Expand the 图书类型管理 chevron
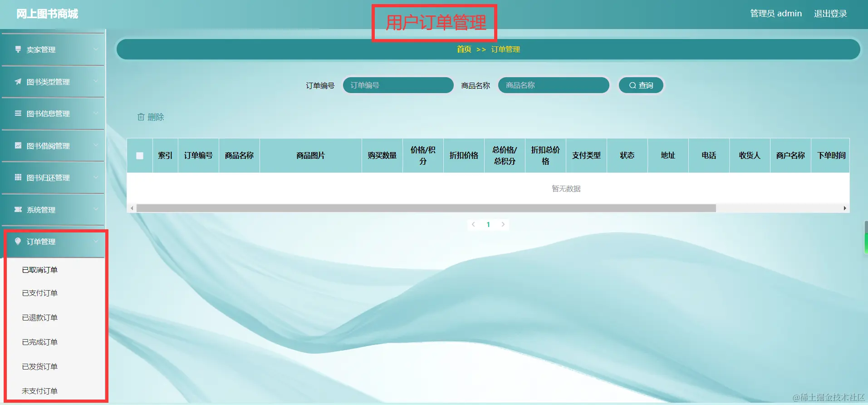The height and width of the screenshot is (405, 868). pyautogui.click(x=96, y=81)
